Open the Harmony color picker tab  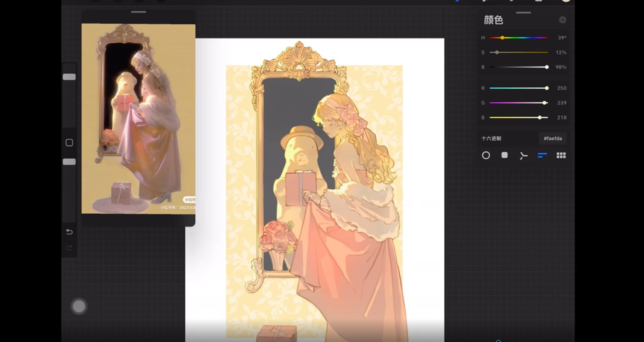(x=523, y=155)
